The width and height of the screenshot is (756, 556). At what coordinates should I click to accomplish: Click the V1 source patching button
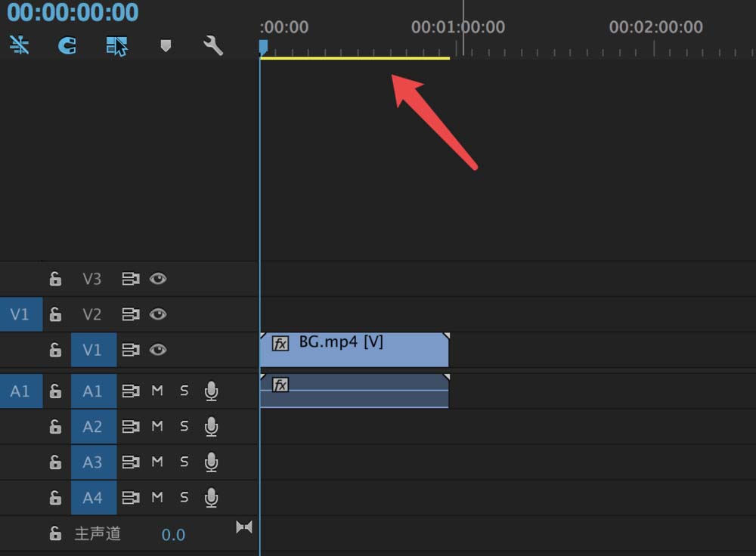[20, 314]
